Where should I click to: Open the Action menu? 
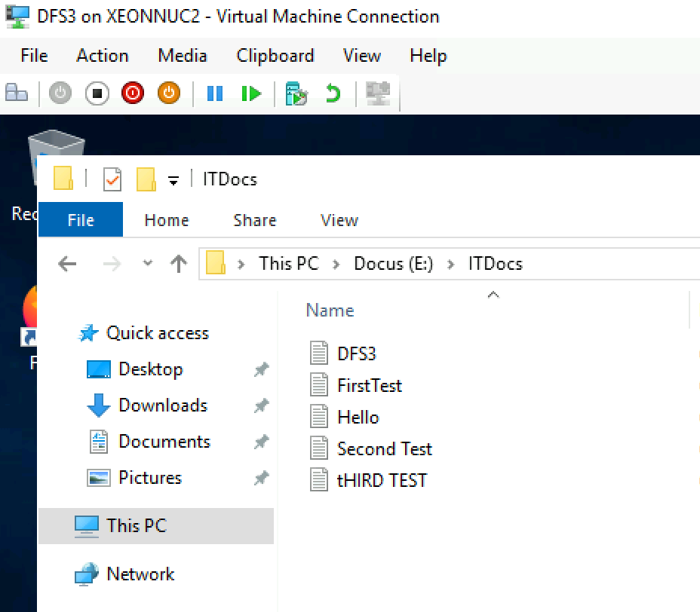103,56
